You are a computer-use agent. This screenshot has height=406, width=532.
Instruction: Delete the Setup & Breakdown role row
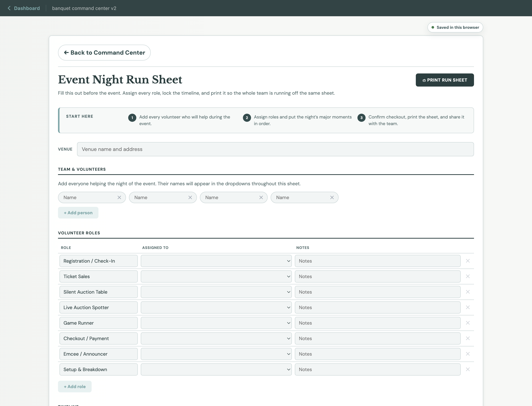[x=468, y=369]
